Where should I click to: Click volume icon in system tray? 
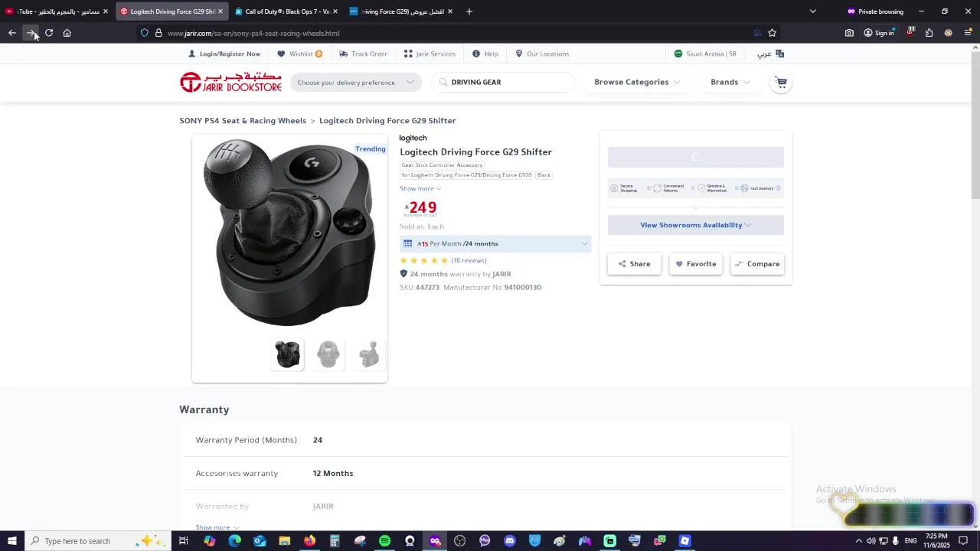871,541
